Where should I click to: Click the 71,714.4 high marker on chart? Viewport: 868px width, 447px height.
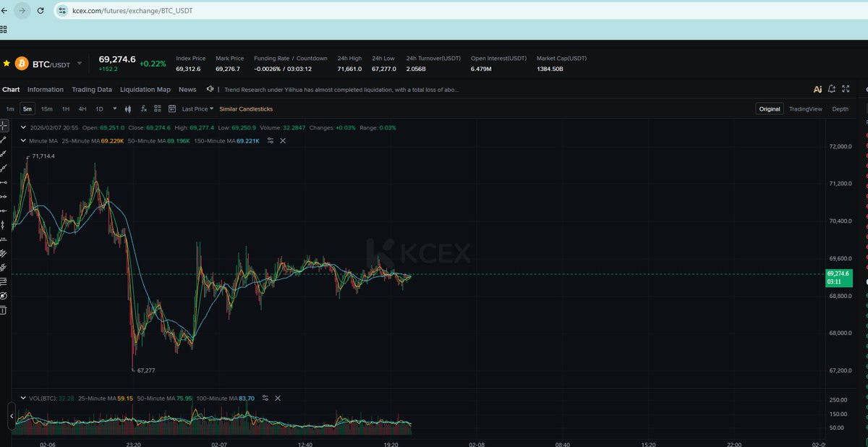coord(43,156)
